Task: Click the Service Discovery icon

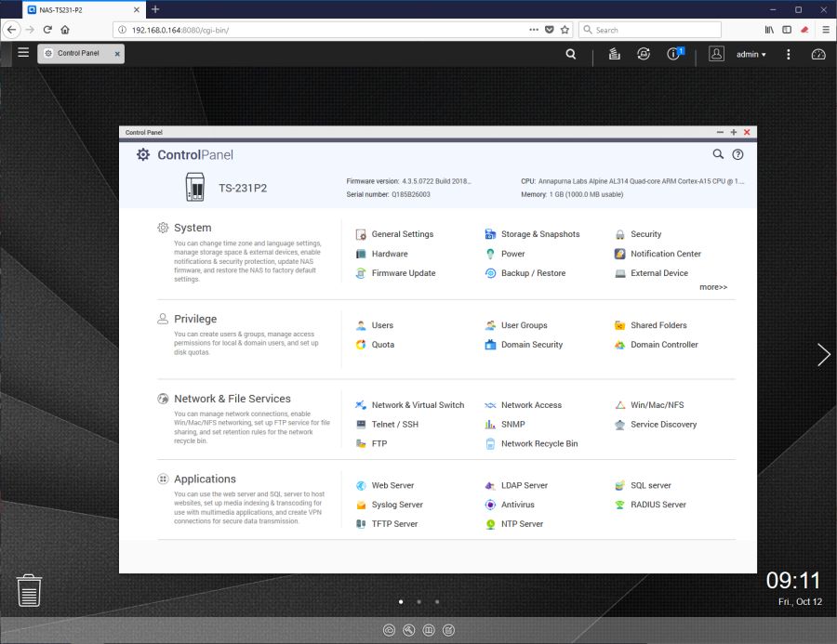Action: click(619, 425)
